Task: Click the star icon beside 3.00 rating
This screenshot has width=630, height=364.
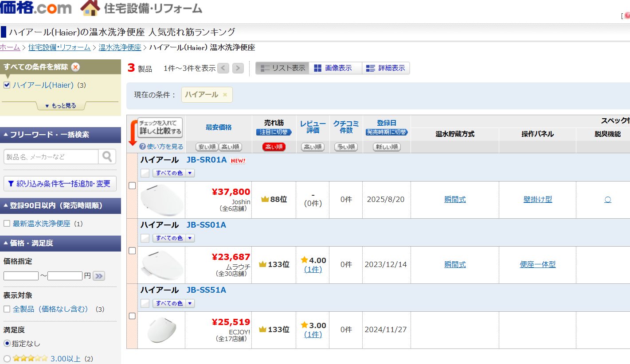Action: 304,325
